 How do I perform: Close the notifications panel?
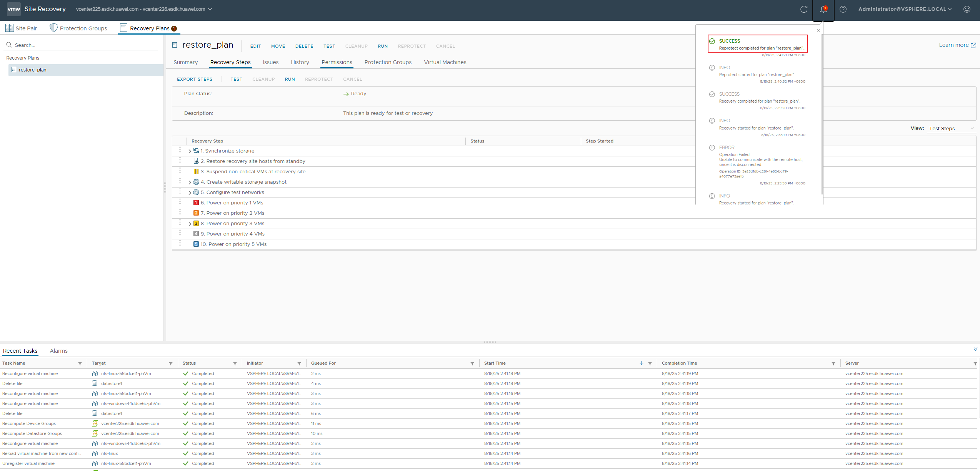[818, 30]
